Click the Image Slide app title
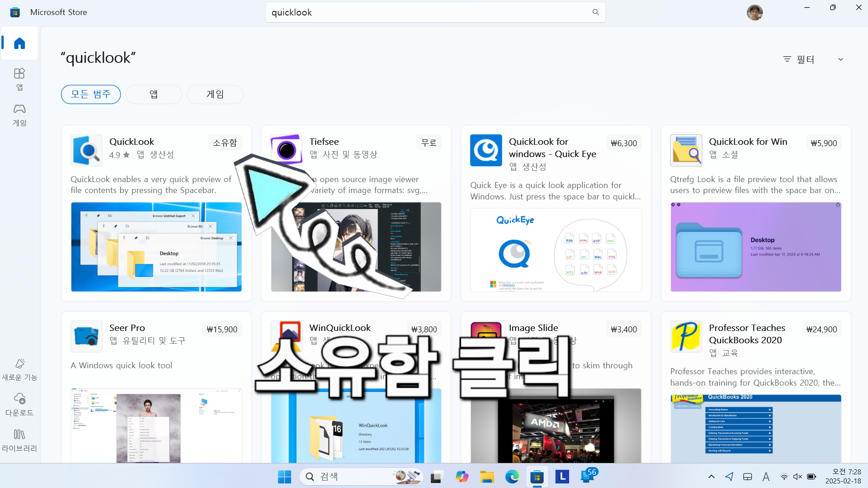The width and height of the screenshot is (868, 488). pos(534,328)
